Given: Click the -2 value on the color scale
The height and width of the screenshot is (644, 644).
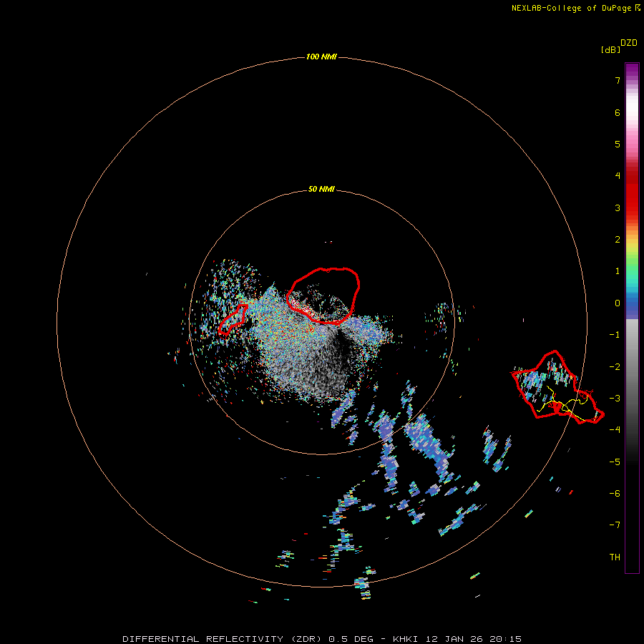Looking at the screenshot, I should [615, 367].
